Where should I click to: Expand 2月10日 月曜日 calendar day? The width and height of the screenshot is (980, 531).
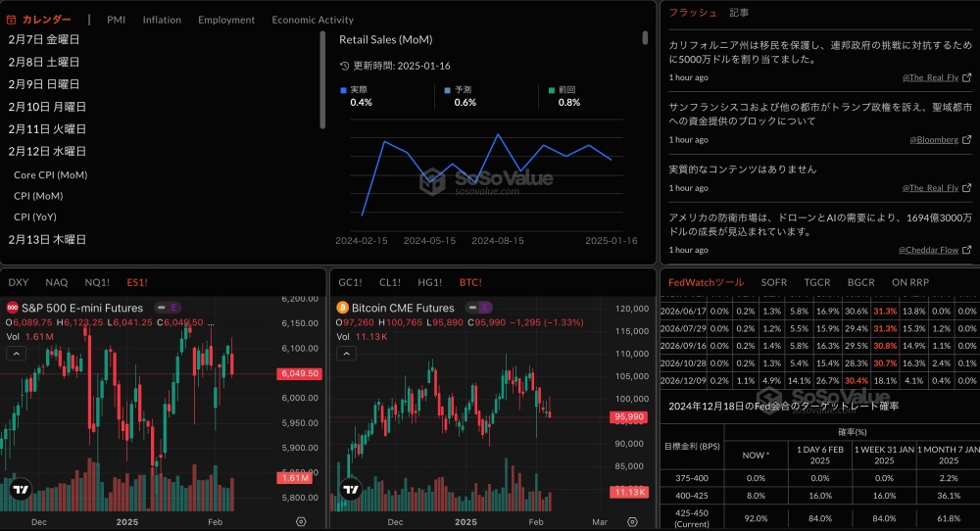point(47,107)
